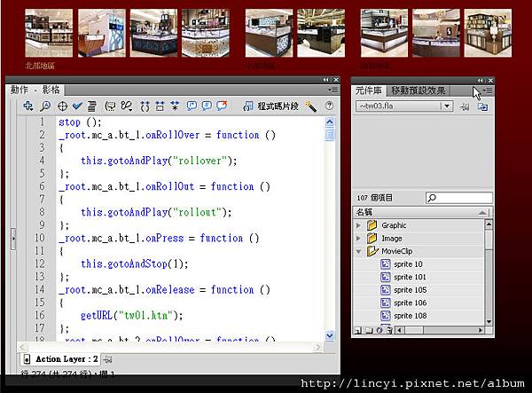Click the Insert target path crosshair icon

pos(62,106)
